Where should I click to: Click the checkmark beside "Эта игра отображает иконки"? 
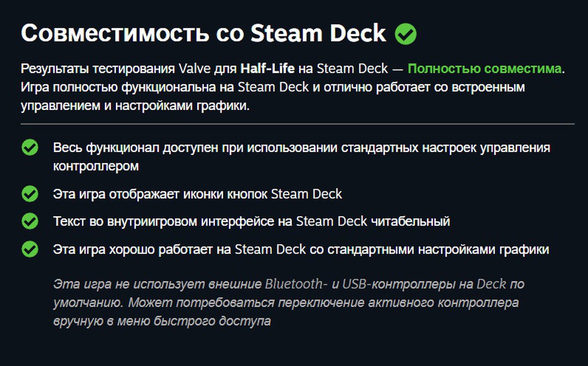[30, 194]
